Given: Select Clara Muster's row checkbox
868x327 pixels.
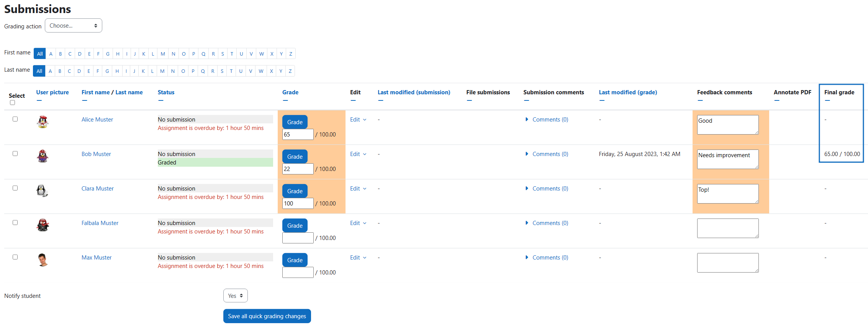Looking at the screenshot, I should (15, 188).
